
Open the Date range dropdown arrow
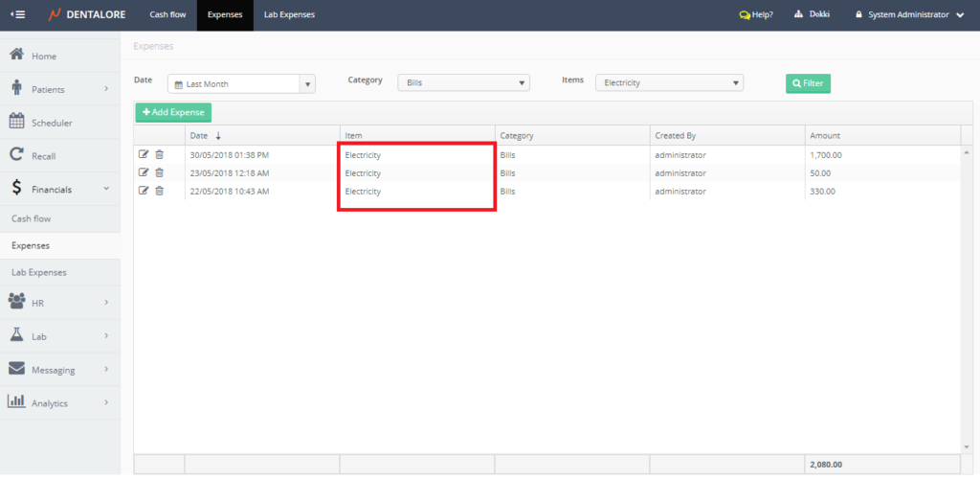pos(307,84)
